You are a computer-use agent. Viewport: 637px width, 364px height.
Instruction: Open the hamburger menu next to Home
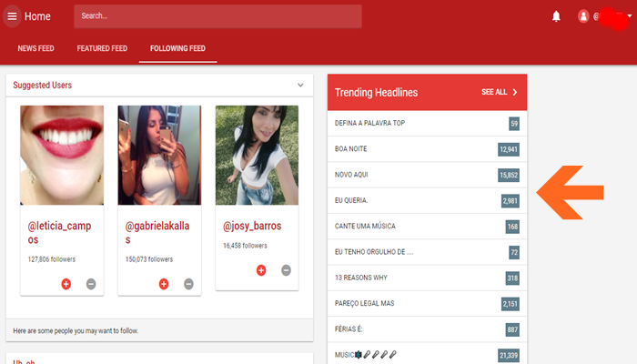12,16
